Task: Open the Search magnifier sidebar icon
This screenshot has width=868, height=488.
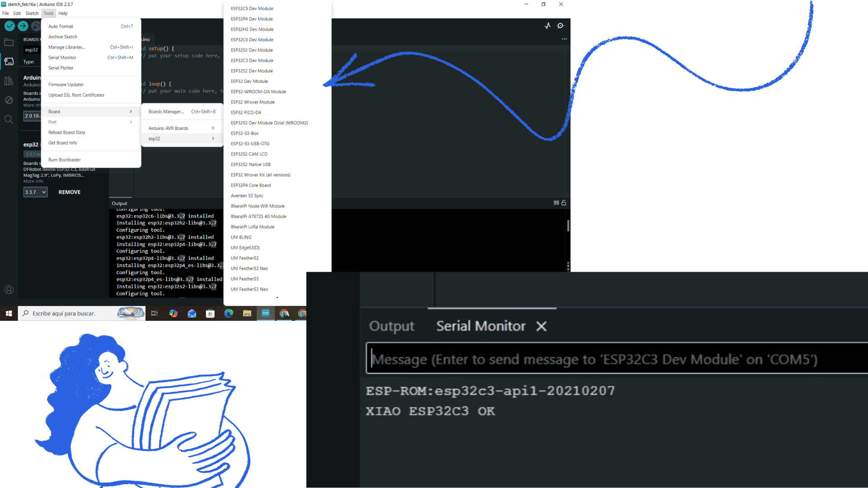Action: tap(9, 119)
